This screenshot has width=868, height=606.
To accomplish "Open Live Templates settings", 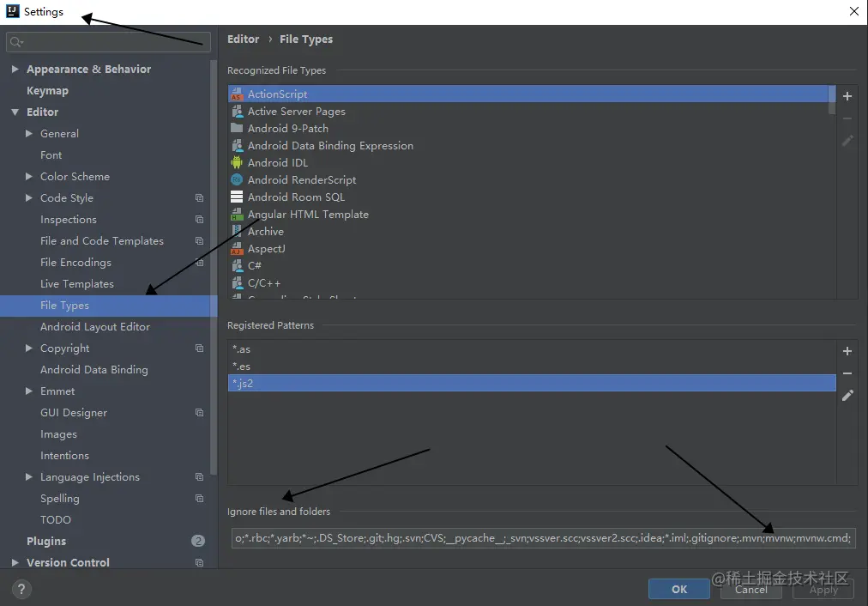I will click(77, 283).
